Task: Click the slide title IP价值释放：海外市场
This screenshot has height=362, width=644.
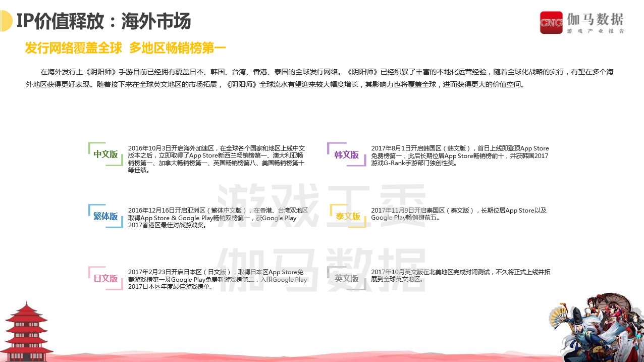Action: tap(104, 22)
